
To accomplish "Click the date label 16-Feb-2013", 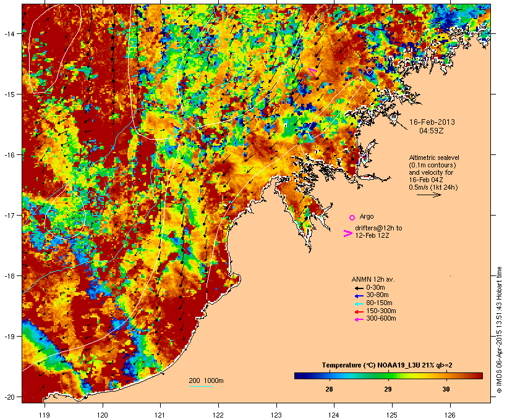I will pyautogui.click(x=432, y=122).
